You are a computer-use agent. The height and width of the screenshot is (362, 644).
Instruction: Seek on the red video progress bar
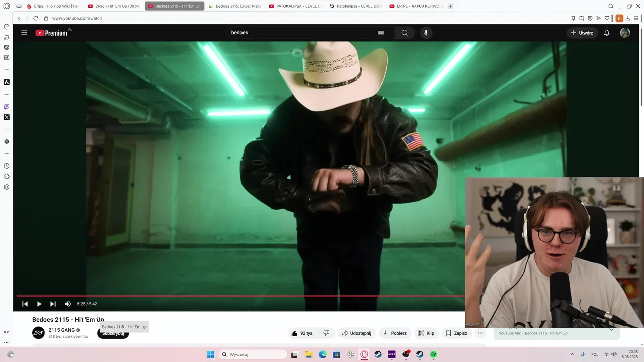coord(240,296)
